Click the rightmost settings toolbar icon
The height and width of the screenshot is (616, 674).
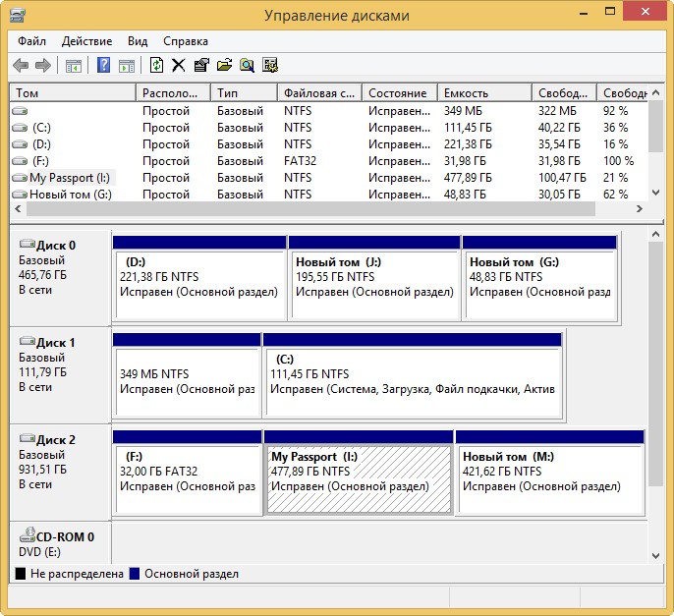270,66
